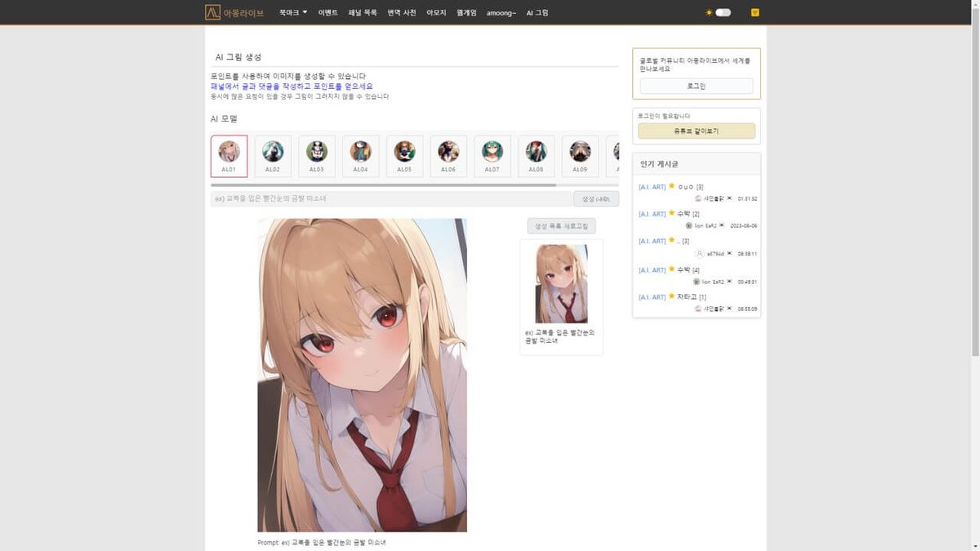Click the horizontal scrollbar under the AI models
This screenshot has height=551, width=980.
pos(384,185)
